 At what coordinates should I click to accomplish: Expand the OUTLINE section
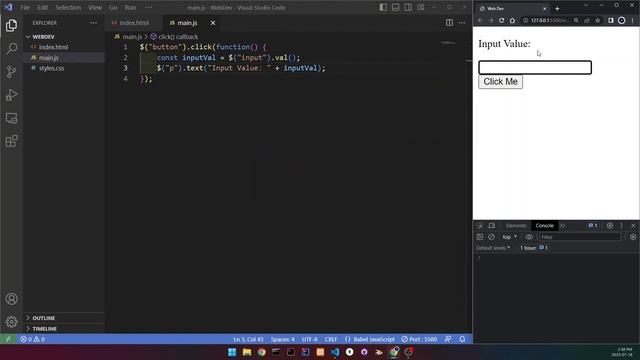(43, 318)
